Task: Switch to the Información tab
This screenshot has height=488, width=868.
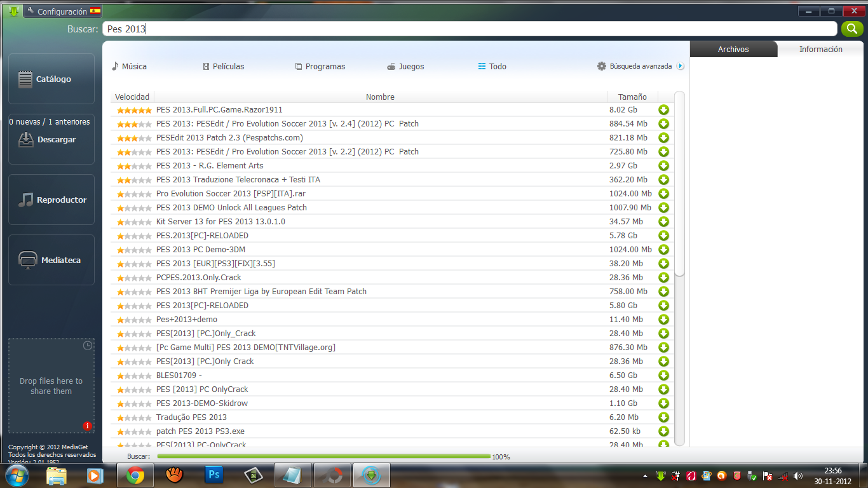Action: point(821,50)
